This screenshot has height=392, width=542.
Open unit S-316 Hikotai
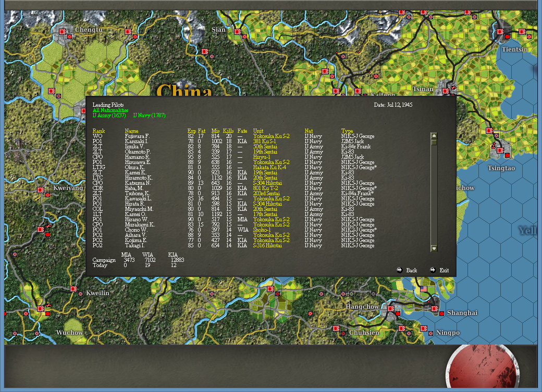point(267,245)
